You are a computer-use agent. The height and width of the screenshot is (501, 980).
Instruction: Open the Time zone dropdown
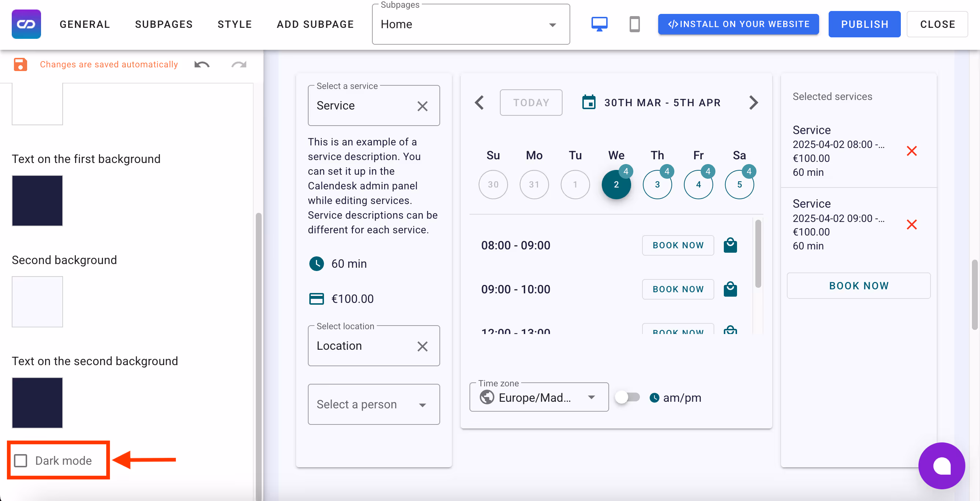[x=539, y=398]
